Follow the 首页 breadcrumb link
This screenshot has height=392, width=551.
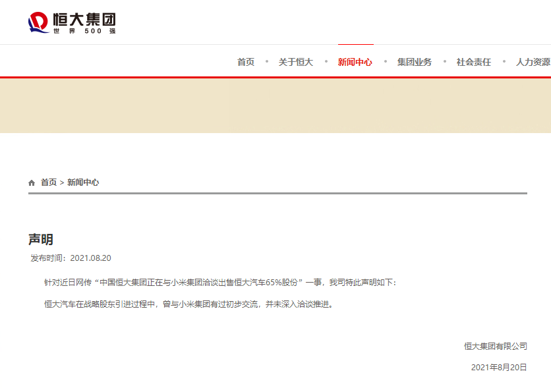point(49,182)
